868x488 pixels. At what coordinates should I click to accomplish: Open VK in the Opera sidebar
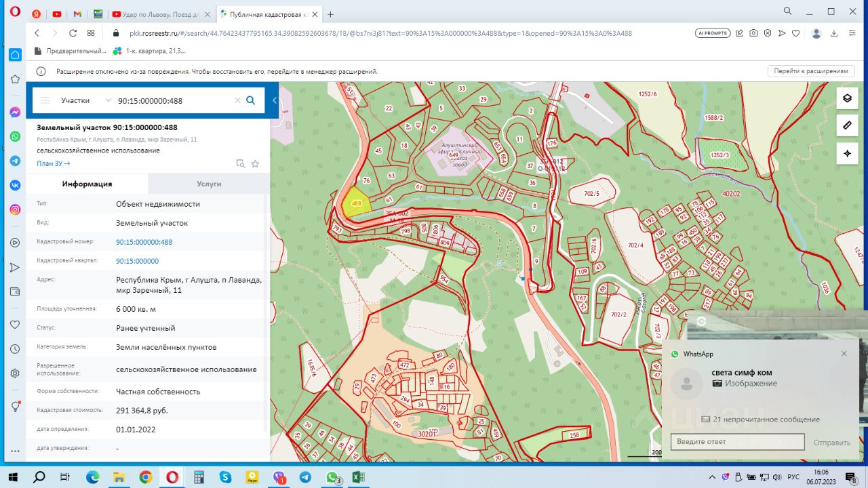(15, 185)
